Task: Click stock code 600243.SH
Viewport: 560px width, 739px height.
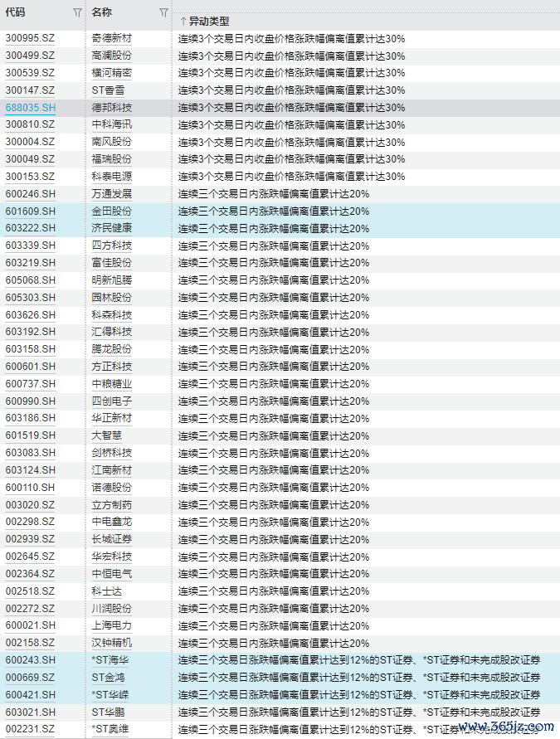Action: click(x=31, y=660)
